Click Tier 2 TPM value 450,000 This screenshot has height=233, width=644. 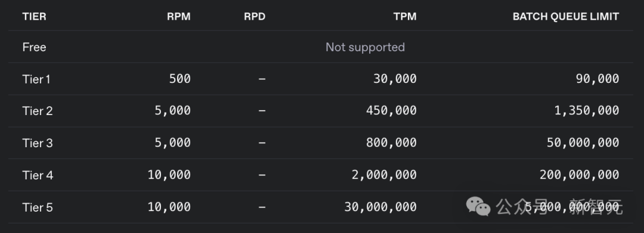point(391,110)
